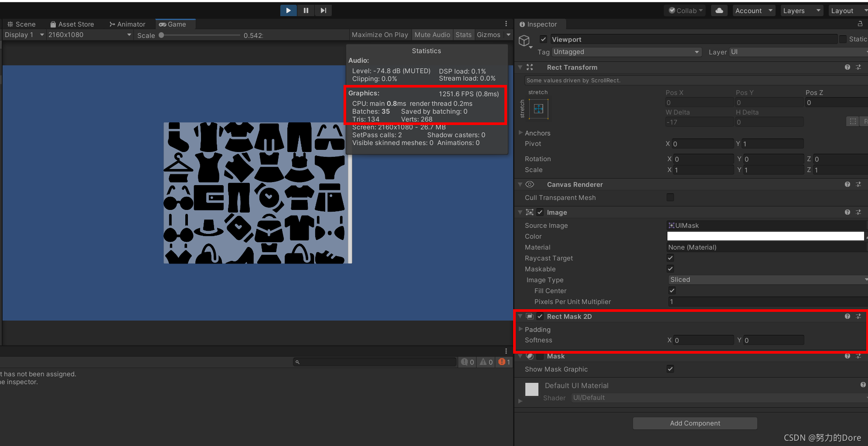Toggle Show Mask Graphic off
868x446 pixels.
click(670, 369)
